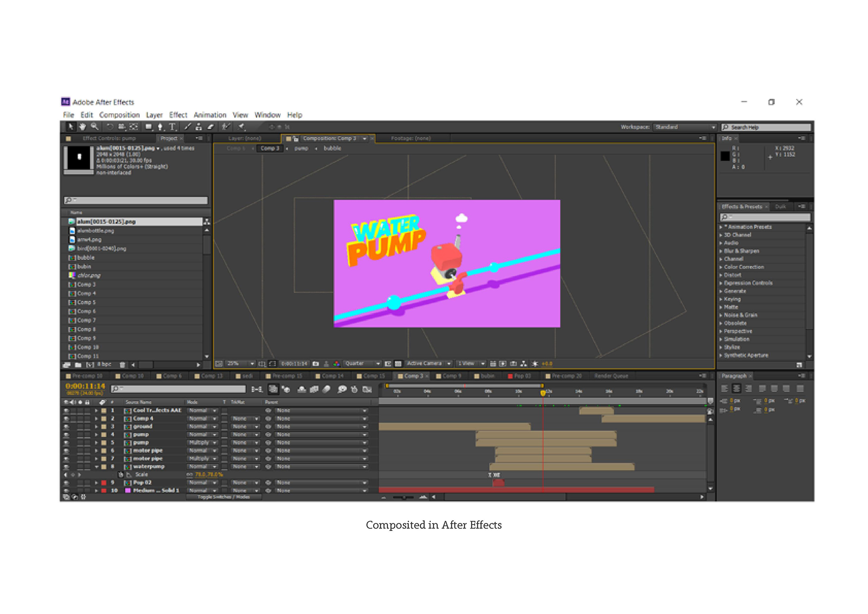Expand the Color Correction effects category

click(744, 267)
